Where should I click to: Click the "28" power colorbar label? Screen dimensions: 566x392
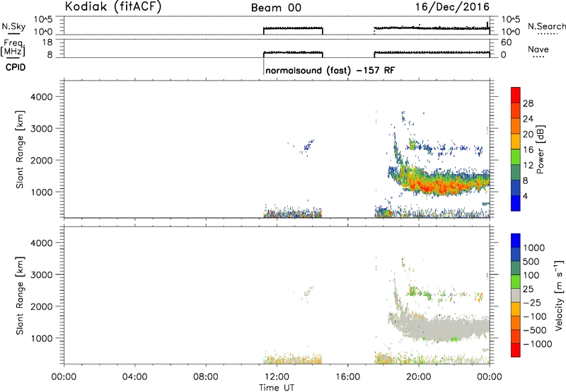pos(528,103)
